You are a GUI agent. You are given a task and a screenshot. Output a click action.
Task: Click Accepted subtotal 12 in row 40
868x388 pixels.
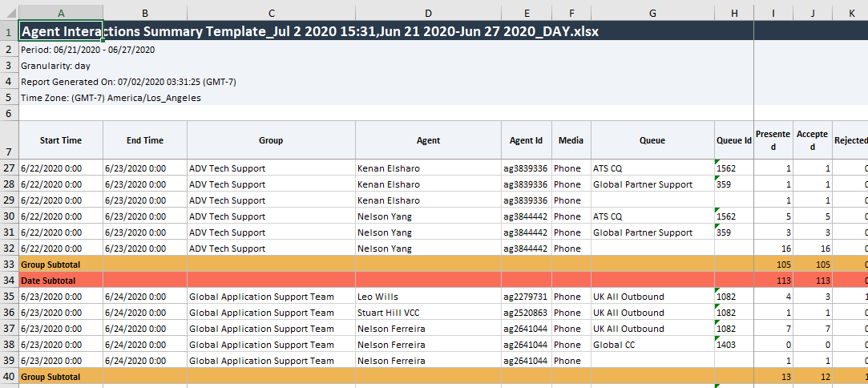pos(813,377)
